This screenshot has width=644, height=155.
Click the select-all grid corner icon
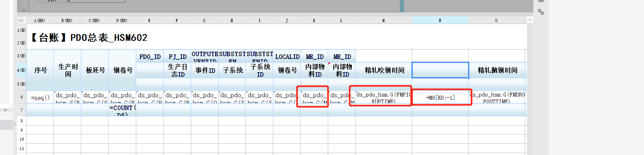(21, 21)
